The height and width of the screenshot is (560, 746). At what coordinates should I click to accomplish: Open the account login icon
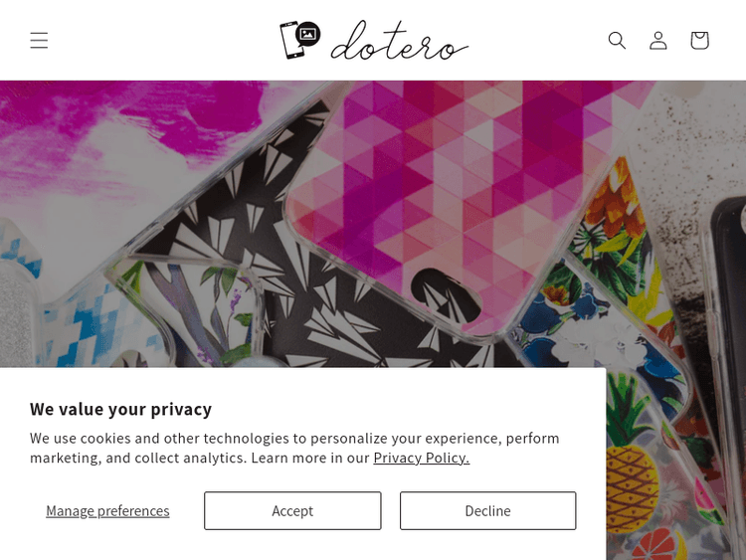(658, 40)
